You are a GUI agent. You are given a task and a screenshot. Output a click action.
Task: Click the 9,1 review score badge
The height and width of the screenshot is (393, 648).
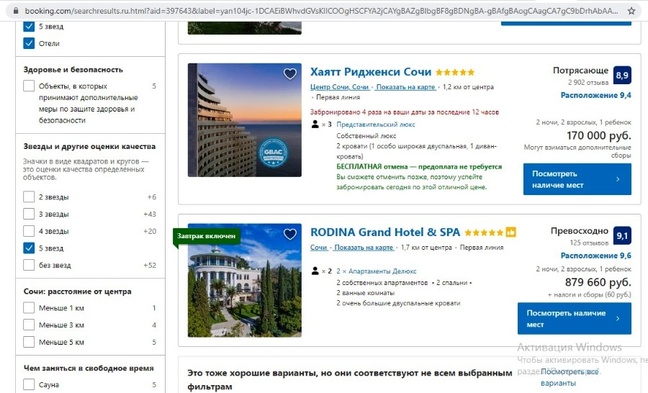tap(622, 236)
